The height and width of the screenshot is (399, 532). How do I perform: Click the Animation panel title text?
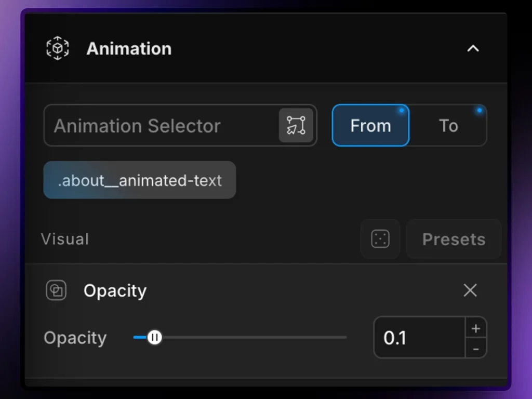pyautogui.click(x=129, y=49)
